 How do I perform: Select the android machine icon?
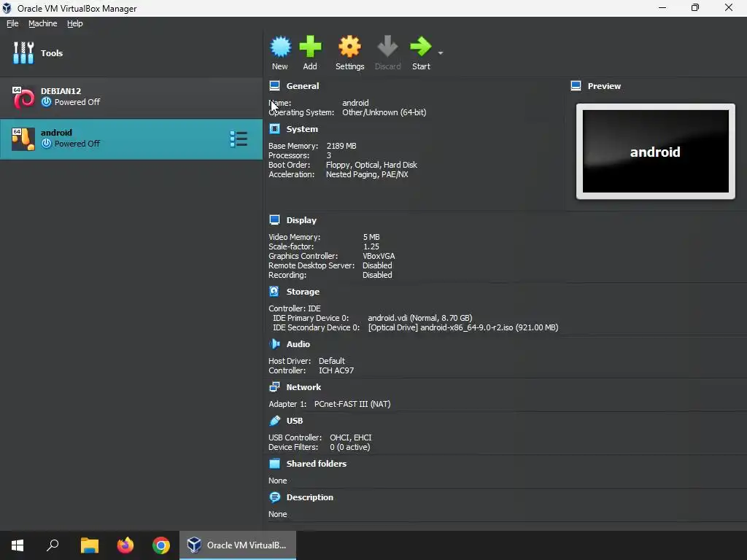click(x=23, y=139)
